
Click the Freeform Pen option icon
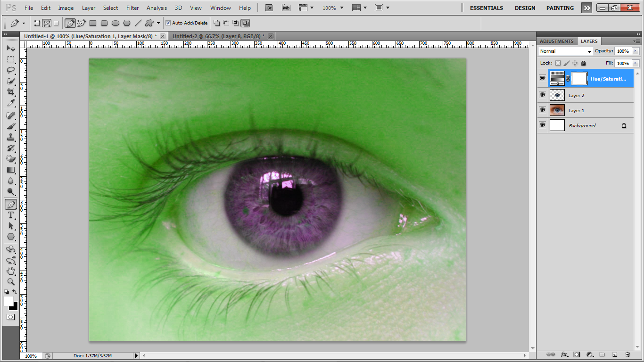click(x=82, y=23)
